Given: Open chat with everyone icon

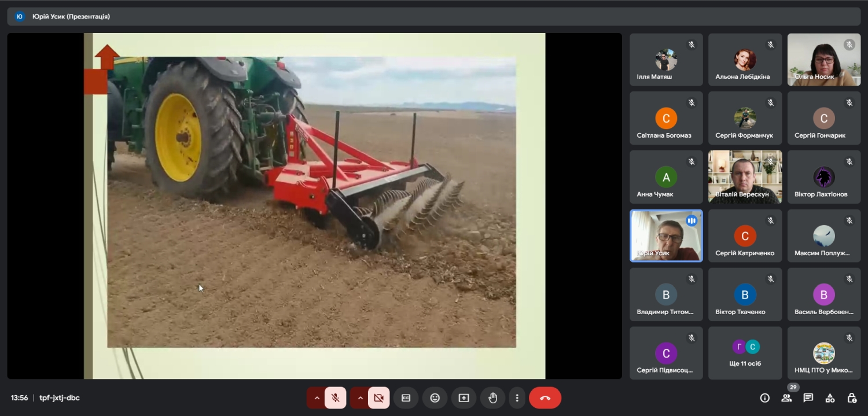Looking at the screenshot, I should click(x=808, y=398).
